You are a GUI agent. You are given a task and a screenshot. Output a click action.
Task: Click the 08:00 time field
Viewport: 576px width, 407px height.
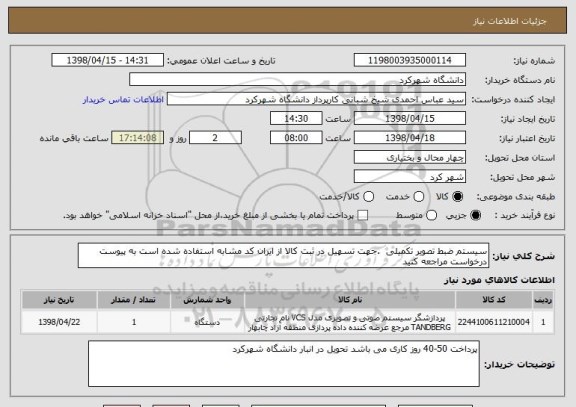[x=296, y=138]
